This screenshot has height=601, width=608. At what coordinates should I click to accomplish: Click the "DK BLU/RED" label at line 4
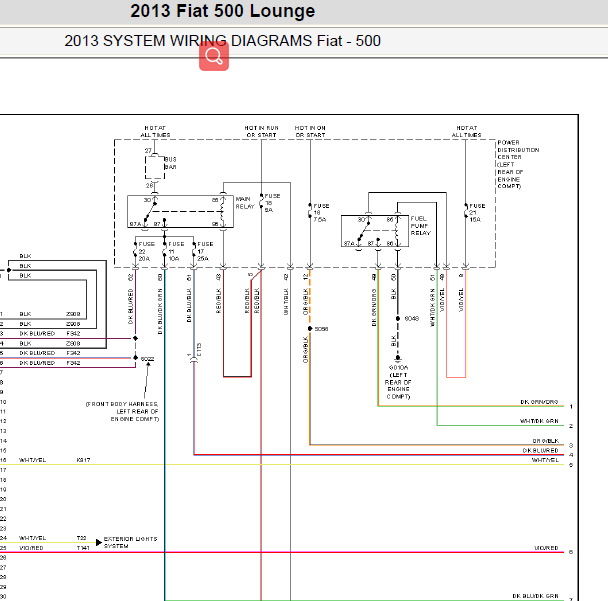(541, 451)
